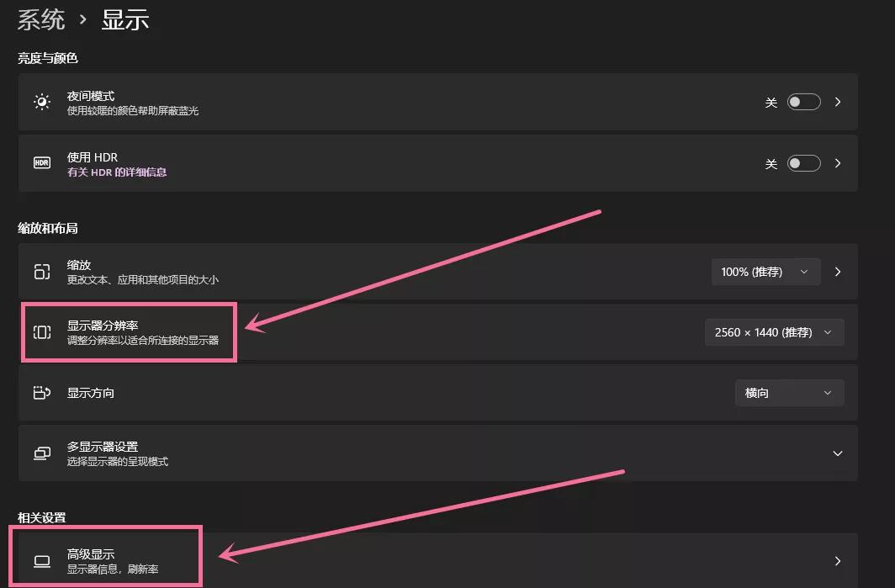This screenshot has width=895, height=588.
Task: Open the 高级显示 settings row
Action: click(x=437, y=561)
